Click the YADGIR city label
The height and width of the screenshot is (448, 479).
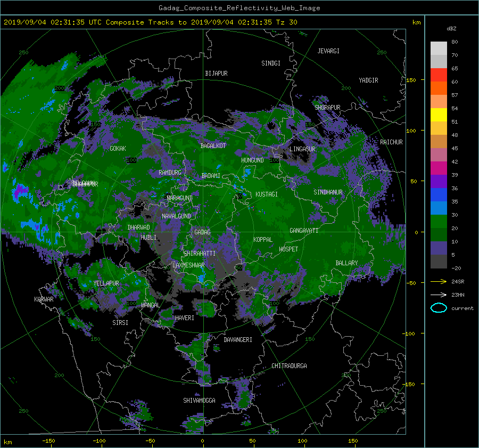coord(368,80)
